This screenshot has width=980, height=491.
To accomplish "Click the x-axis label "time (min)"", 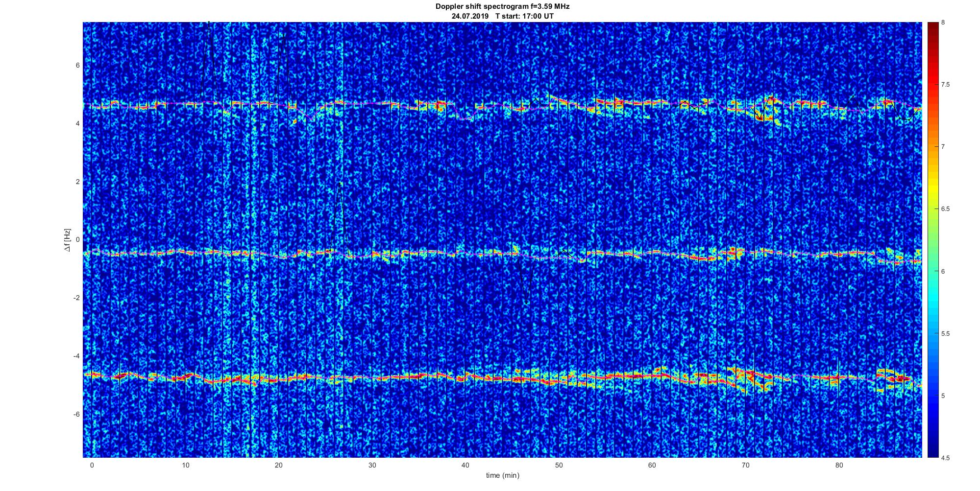I will (502, 475).
